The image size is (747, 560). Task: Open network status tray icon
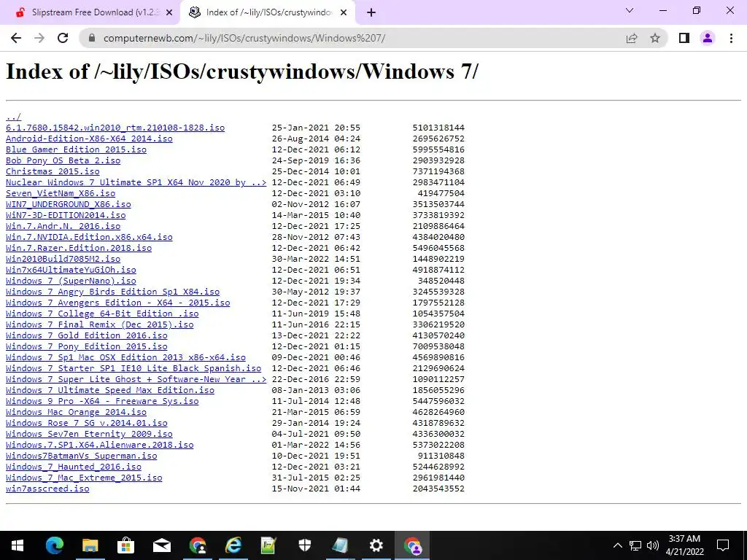click(x=635, y=545)
